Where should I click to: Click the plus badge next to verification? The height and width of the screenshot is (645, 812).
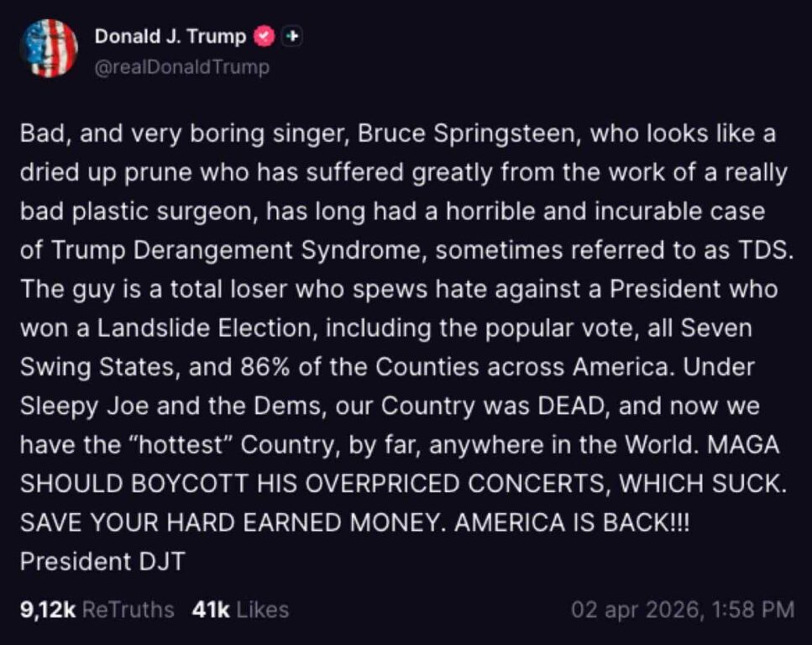(291, 36)
